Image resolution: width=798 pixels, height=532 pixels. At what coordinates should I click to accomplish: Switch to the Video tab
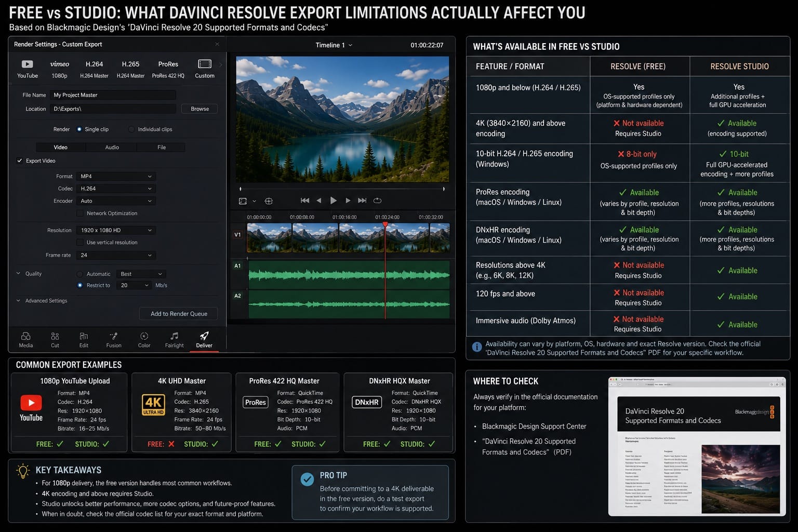pyautogui.click(x=61, y=147)
